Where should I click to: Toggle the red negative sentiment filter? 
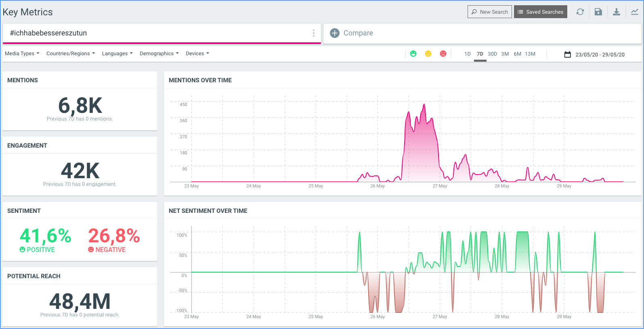443,54
